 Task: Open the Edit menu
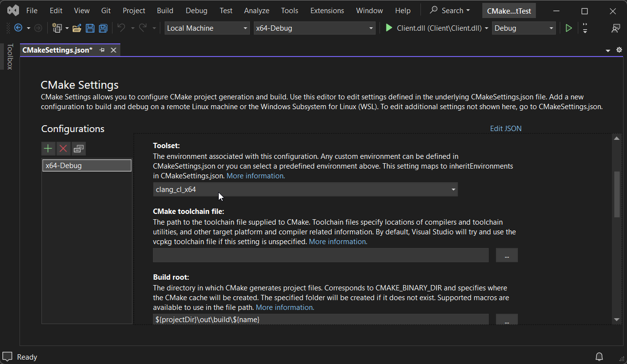[56, 10]
